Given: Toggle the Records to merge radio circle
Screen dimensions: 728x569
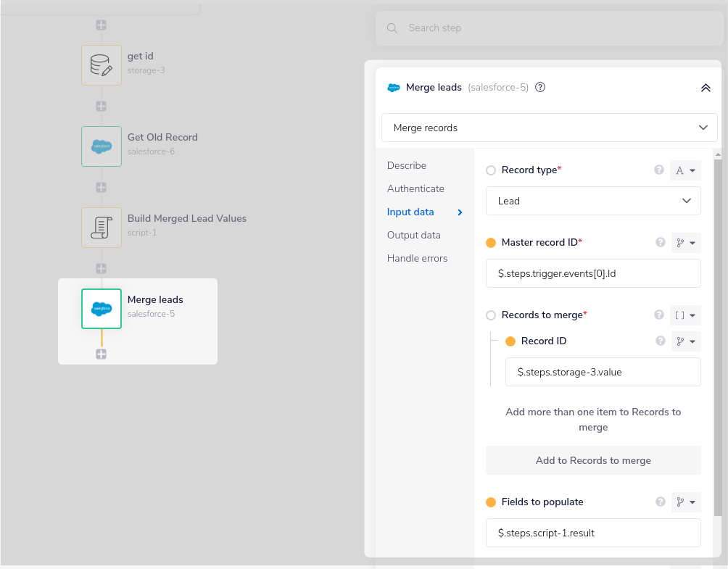Looking at the screenshot, I should pos(491,315).
